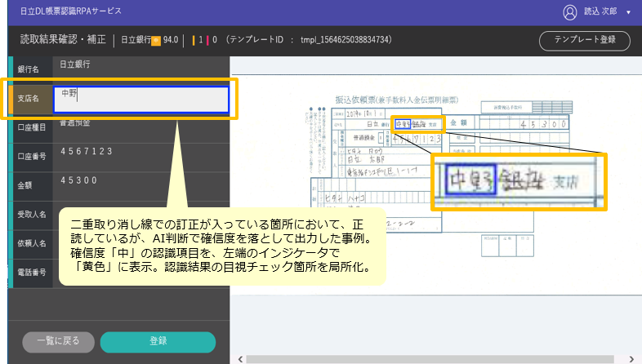Screen dimensions: 642x364
Task: Click the left scroll arrow of horizontal scrollbar
Action: (x=240, y=358)
